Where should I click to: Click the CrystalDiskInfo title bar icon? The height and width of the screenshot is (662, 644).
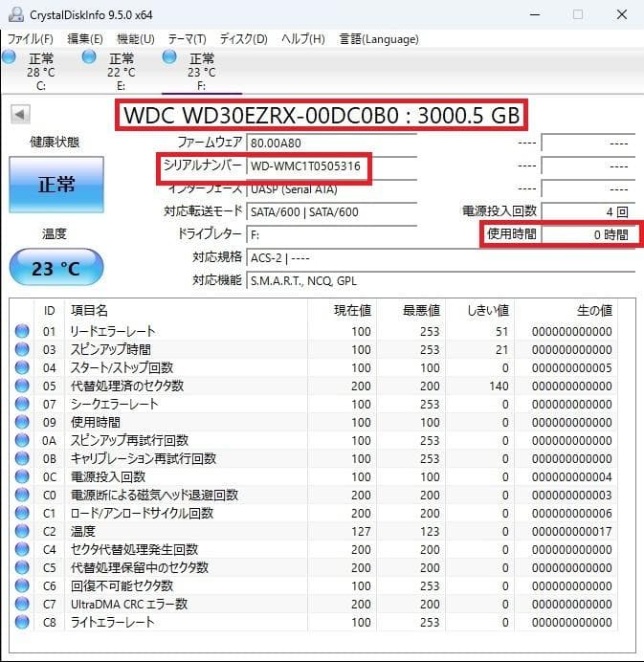16,14
